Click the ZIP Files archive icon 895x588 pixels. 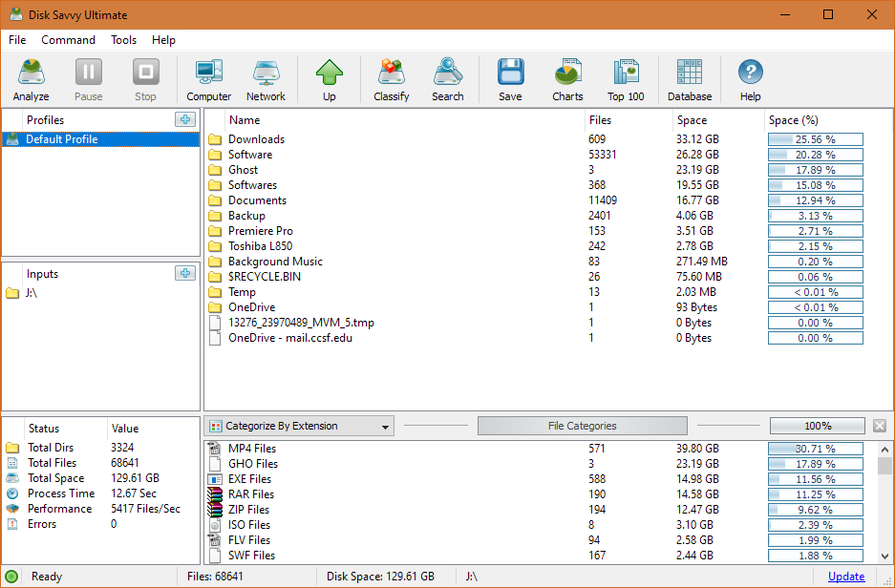[215, 510]
